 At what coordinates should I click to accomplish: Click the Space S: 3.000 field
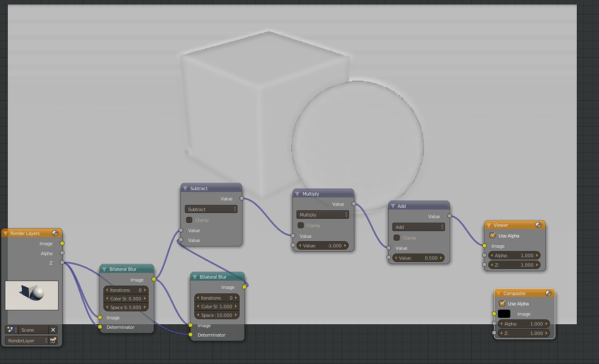(x=126, y=307)
